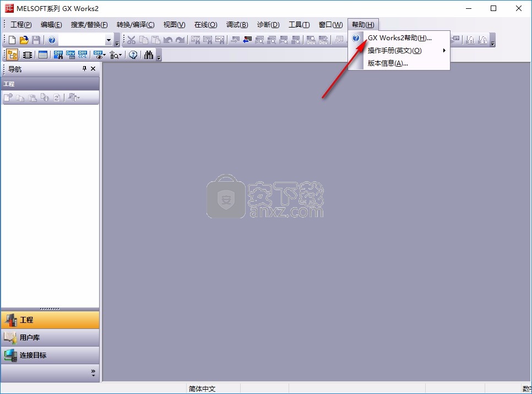Click the property info icon in navigation toolbar
Viewport: 532px width, 394px height.
tap(45, 98)
